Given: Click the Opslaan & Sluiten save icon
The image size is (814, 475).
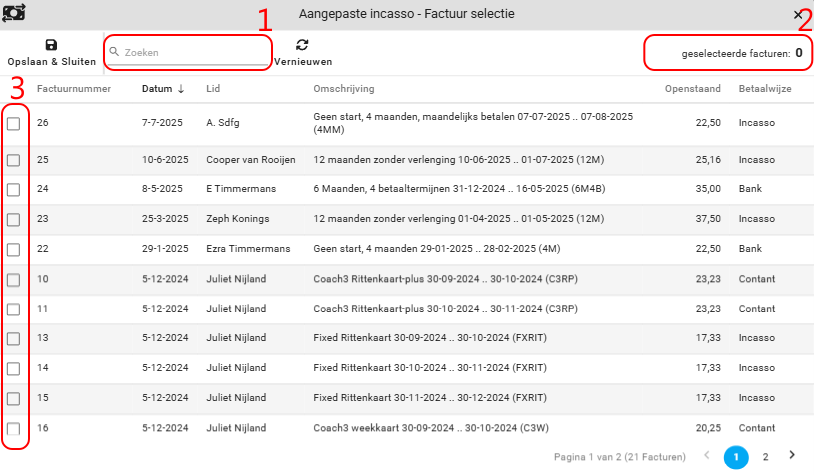Looking at the screenshot, I should pos(52,45).
